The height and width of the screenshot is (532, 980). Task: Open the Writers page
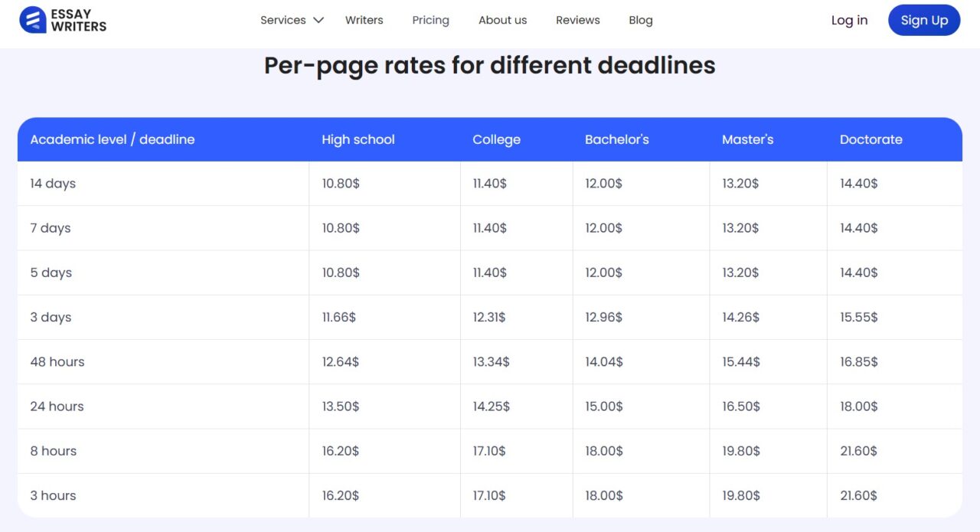pyautogui.click(x=364, y=20)
